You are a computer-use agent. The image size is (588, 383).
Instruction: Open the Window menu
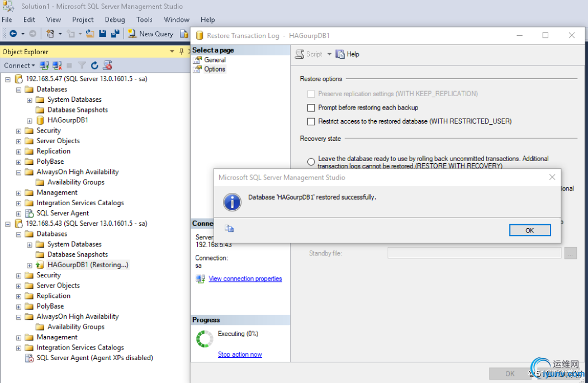coord(176,20)
